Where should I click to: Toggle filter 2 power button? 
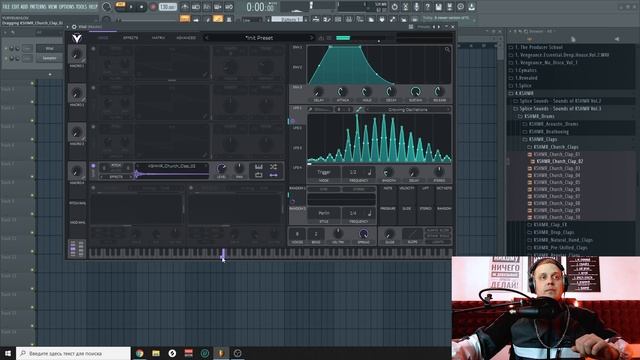(191, 188)
